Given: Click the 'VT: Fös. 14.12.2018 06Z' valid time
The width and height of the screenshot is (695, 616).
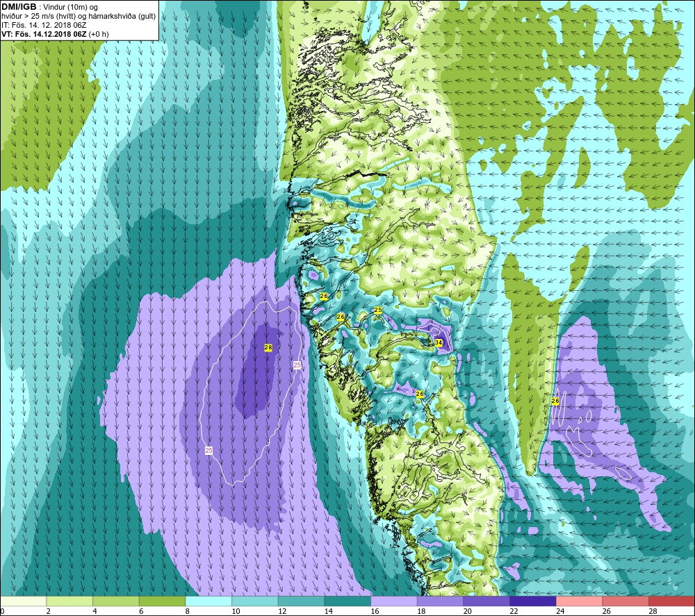Looking at the screenshot, I should pos(44,34).
